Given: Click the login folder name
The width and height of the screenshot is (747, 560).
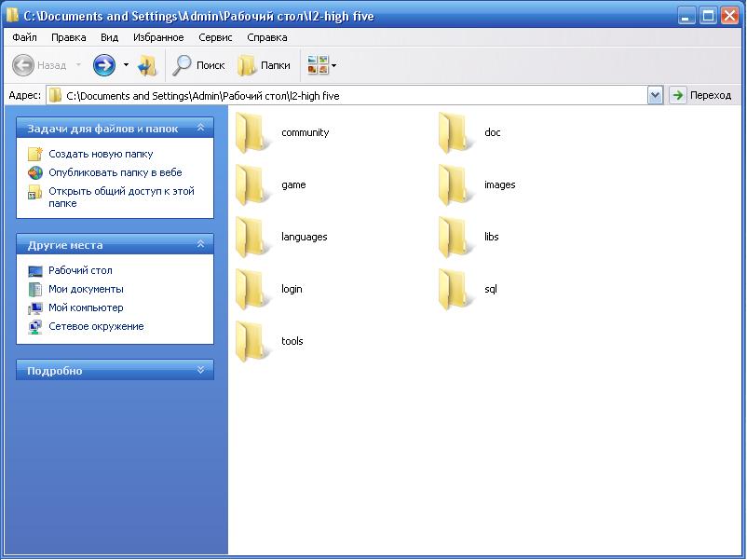Looking at the screenshot, I should (292, 289).
